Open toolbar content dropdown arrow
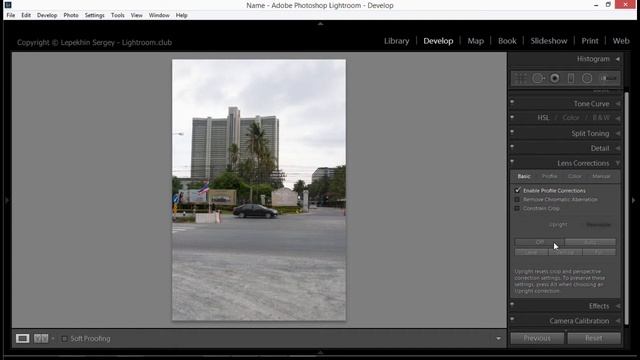Image resolution: width=640 pixels, height=360 pixels. point(498,338)
